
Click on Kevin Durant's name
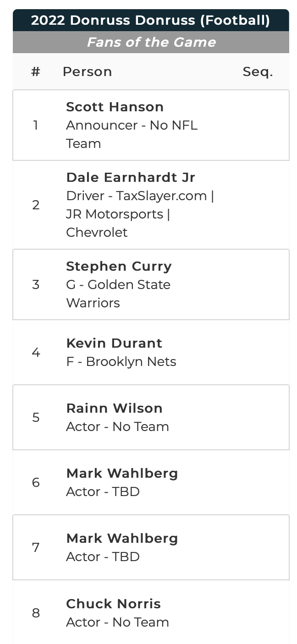click(114, 343)
